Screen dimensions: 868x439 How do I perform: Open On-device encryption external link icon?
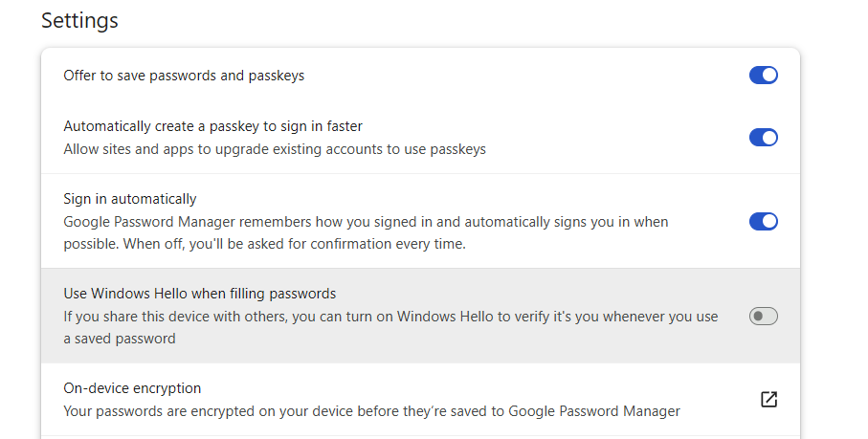point(768,399)
